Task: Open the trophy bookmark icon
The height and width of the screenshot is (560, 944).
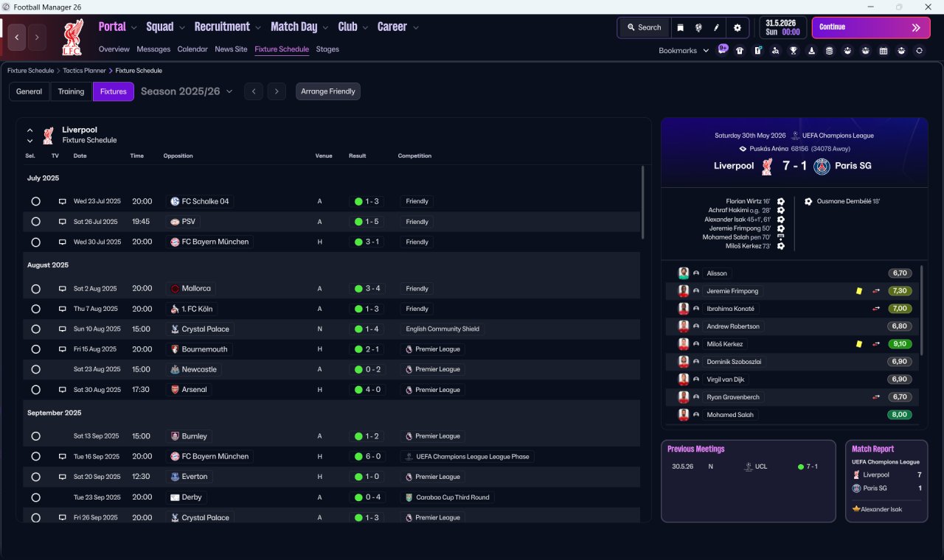Action: 794,51
